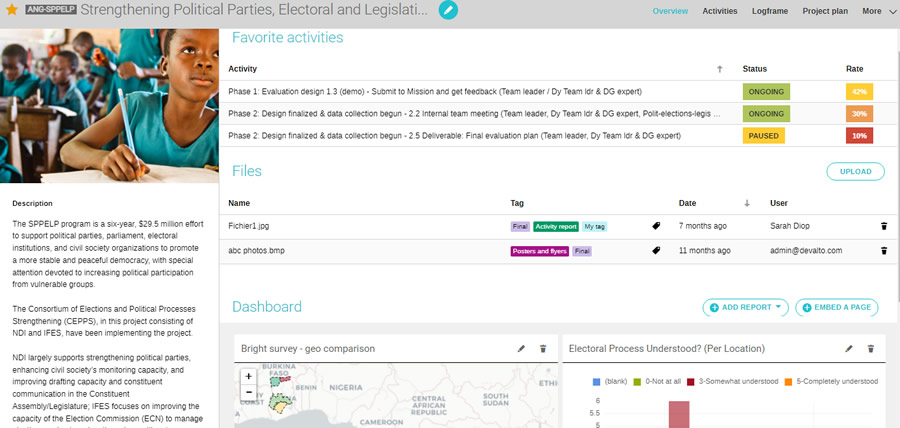Viewport: 900px width, 428px height.
Task: Toggle the 0-Not at all legend series
Action: point(657,382)
